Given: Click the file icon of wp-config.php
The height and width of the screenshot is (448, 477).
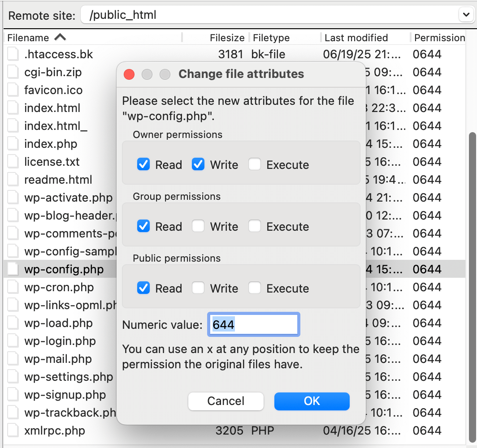Looking at the screenshot, I should (13, 269).
